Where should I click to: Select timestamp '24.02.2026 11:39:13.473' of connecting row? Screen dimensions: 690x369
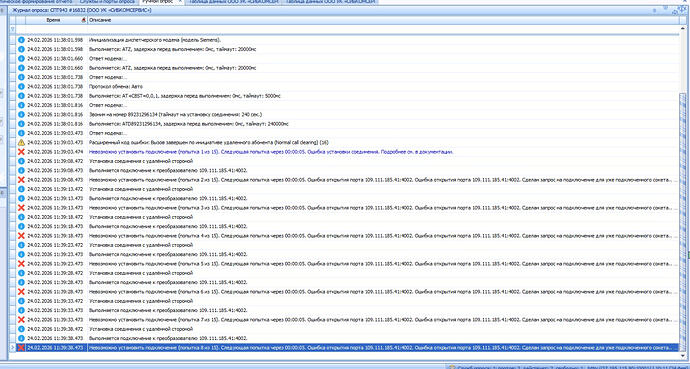pos(55,198)
